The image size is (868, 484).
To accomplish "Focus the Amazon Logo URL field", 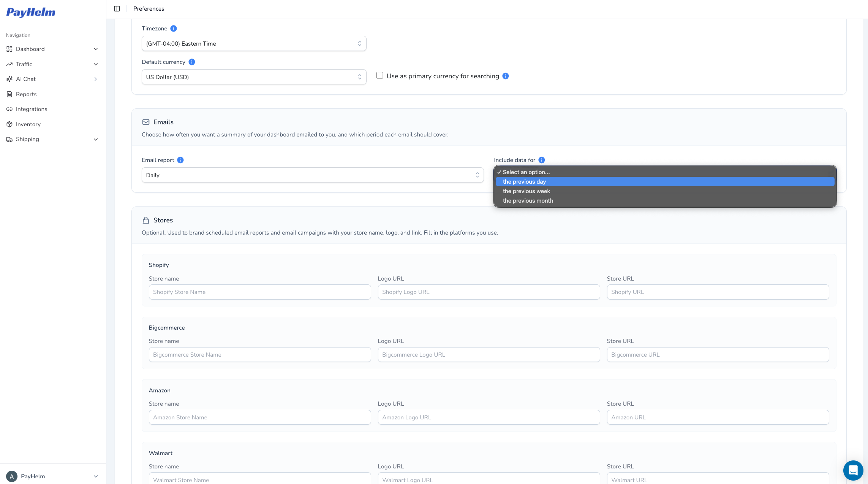I will (489, 417).
